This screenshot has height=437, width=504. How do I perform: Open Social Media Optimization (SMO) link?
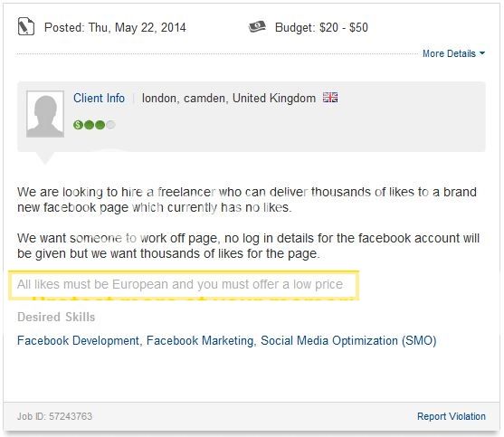point(348,340)
